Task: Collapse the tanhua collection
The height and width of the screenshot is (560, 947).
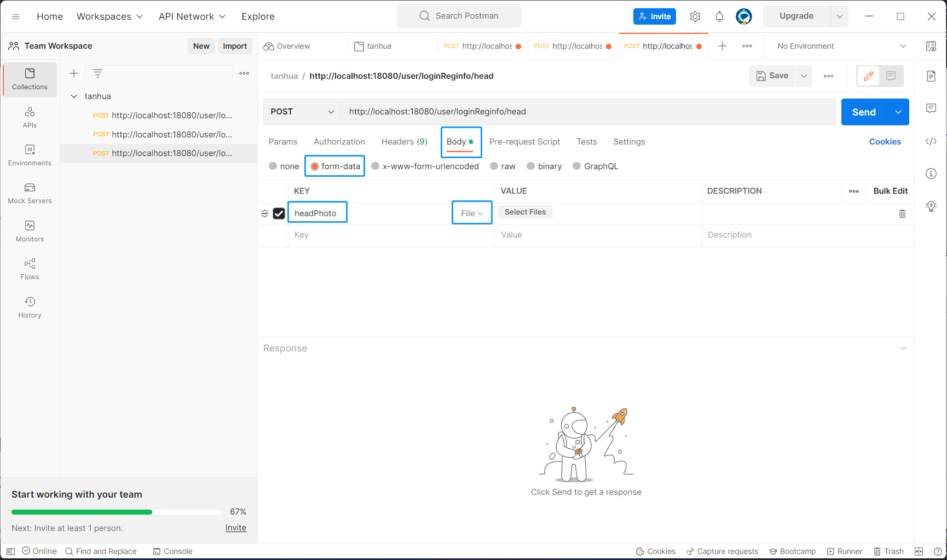Action: [x=74, y=96]
